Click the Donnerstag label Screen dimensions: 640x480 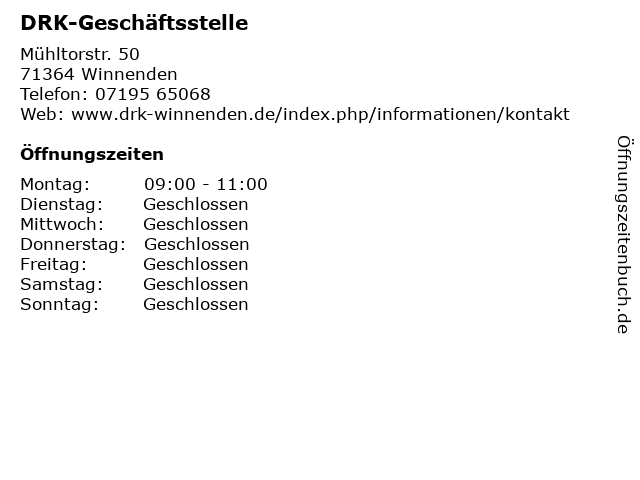[73, 244]
